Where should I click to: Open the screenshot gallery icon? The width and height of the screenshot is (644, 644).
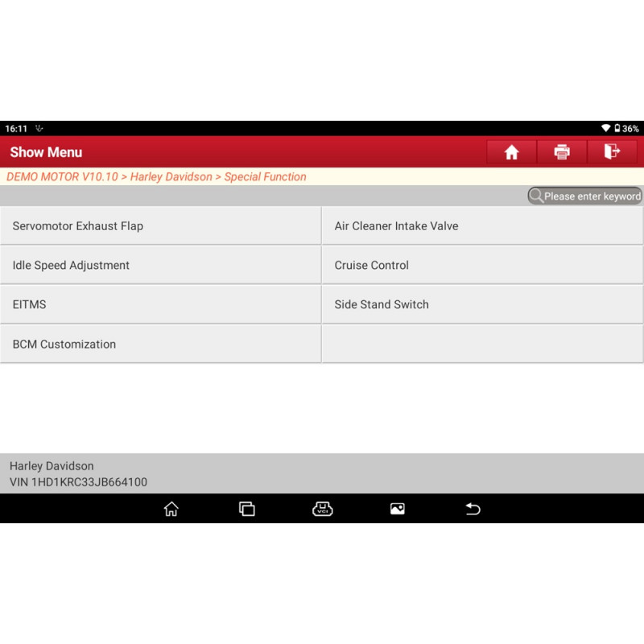397,509
